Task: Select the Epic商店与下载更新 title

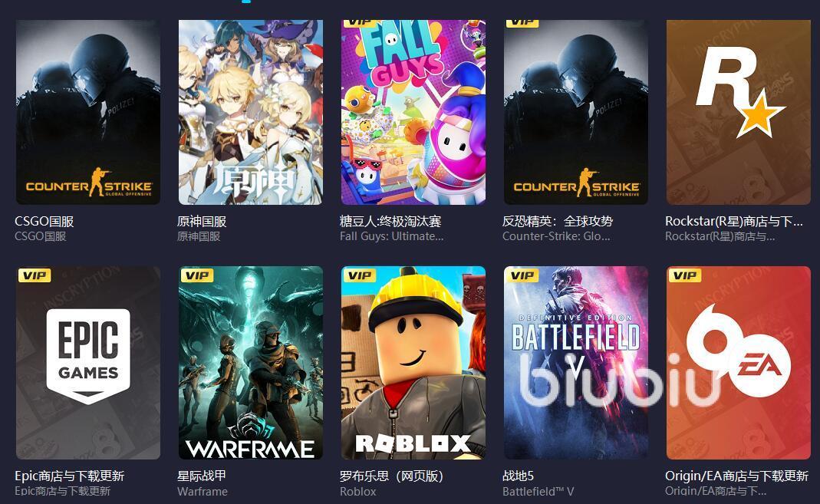Action: pyautogui.click(x=70, y=476)
